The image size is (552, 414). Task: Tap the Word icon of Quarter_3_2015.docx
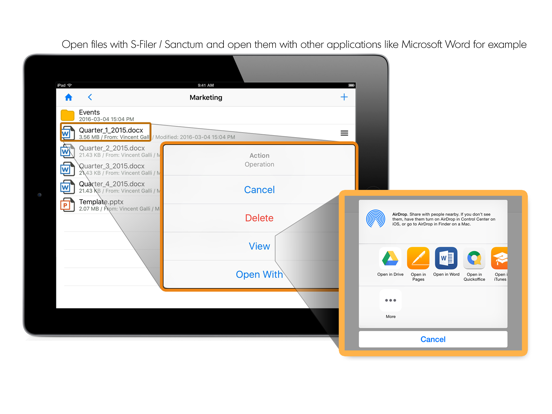tap(67, 169)
